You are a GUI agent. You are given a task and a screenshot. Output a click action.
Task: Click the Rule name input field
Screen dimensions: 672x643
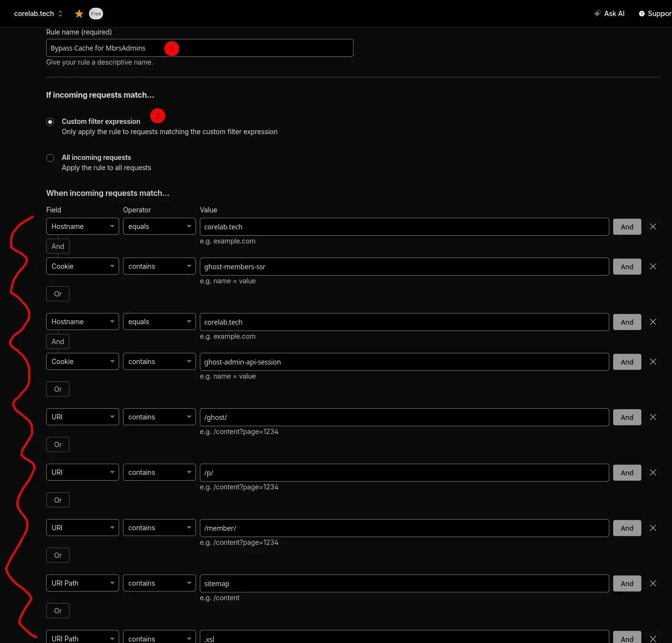click(x=199, y=48)
